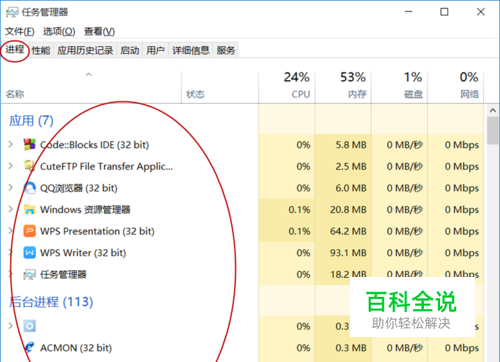Switch to the 用户 tab
The image size is (500, 362).
(x=155, y=50)
